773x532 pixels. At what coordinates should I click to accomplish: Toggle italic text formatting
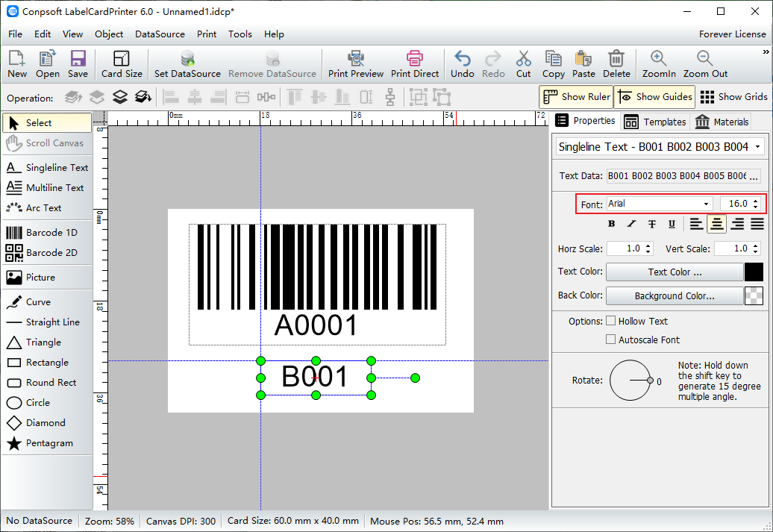(631, 224)
